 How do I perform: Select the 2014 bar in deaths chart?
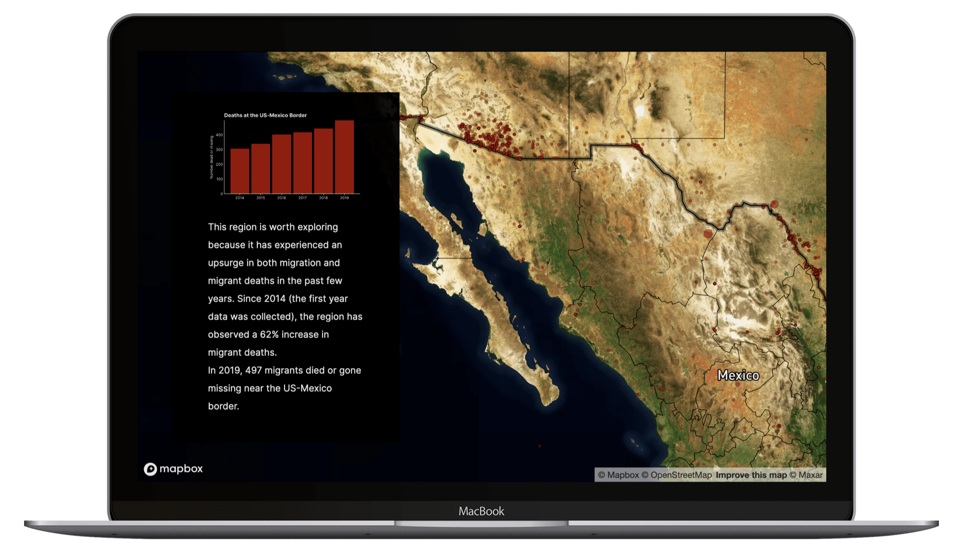(x=240, y=171)
